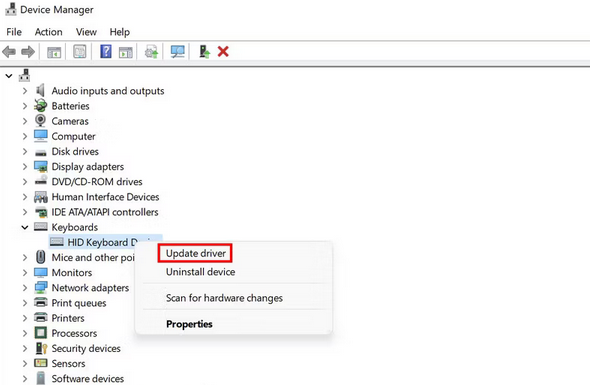Click Show/Hide Console Tree toolbar icon
590x385 pixels.
click(x=54, y=52)
